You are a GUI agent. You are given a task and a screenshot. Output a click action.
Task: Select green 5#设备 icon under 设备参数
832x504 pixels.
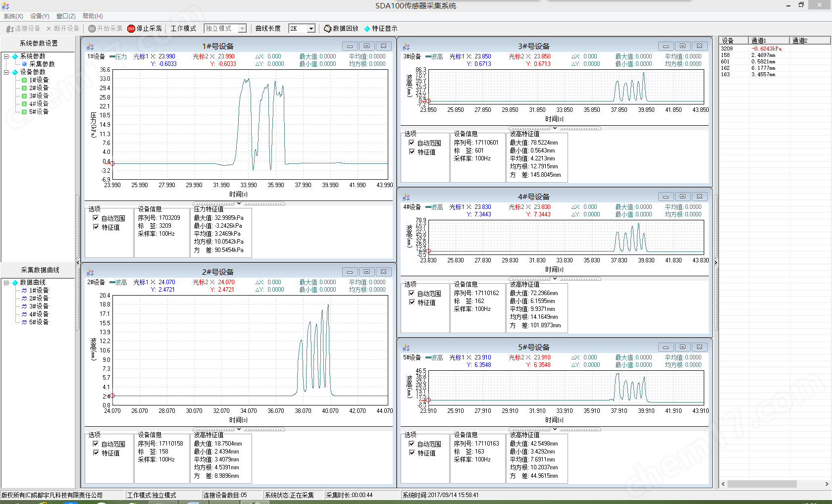point(24,112)
